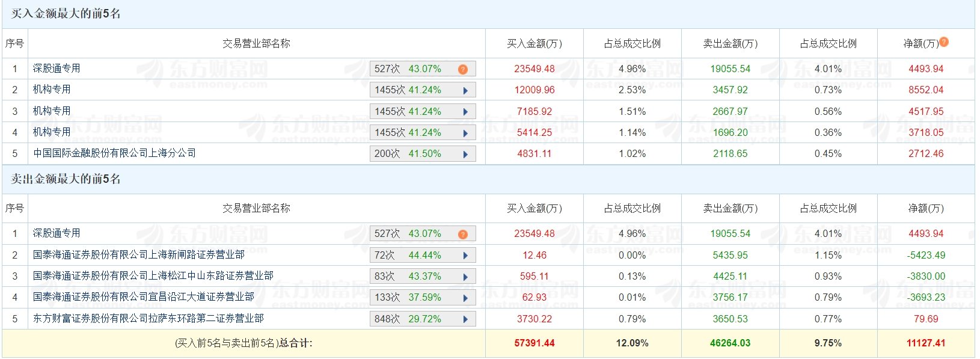Click 深股通专用 name in the buy table
The height and width of the screenshot is (359, 980).
pyautogui.click(x=57, y=69)
